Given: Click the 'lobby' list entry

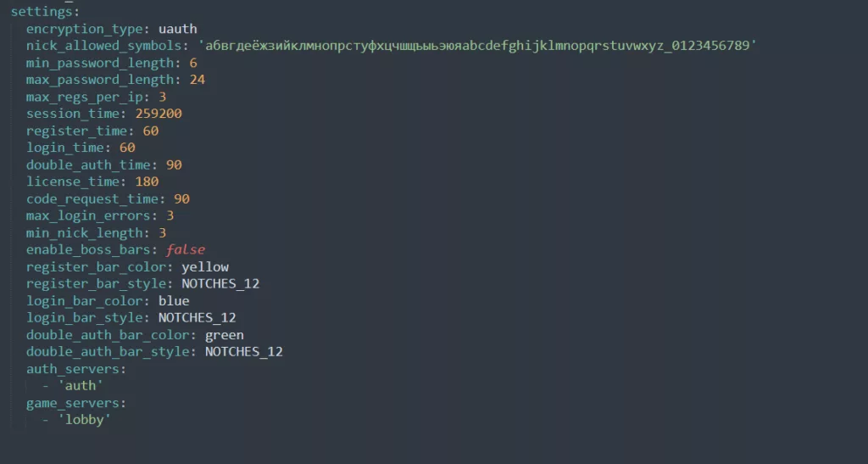Looking at the screenshot, I should point(85,420).
